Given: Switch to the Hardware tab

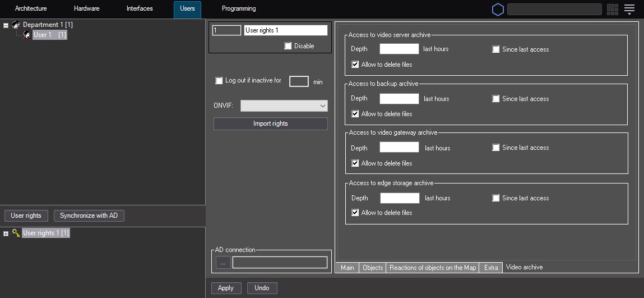Looking at the screenshot, I should 86,9.
